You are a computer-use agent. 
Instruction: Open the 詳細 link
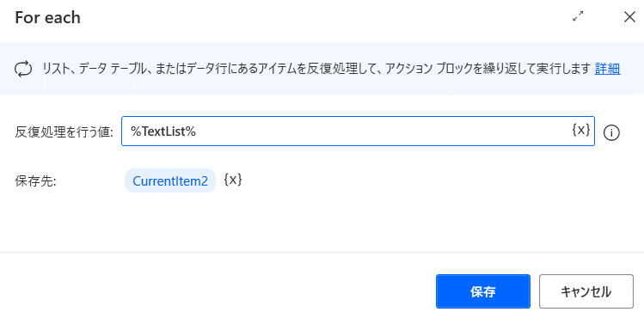(607, 69)
